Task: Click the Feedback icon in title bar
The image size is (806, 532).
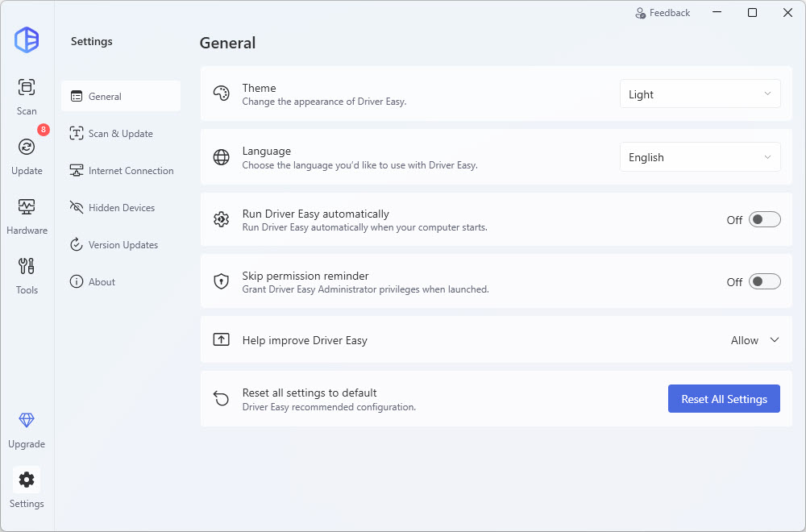Action: 641,13
